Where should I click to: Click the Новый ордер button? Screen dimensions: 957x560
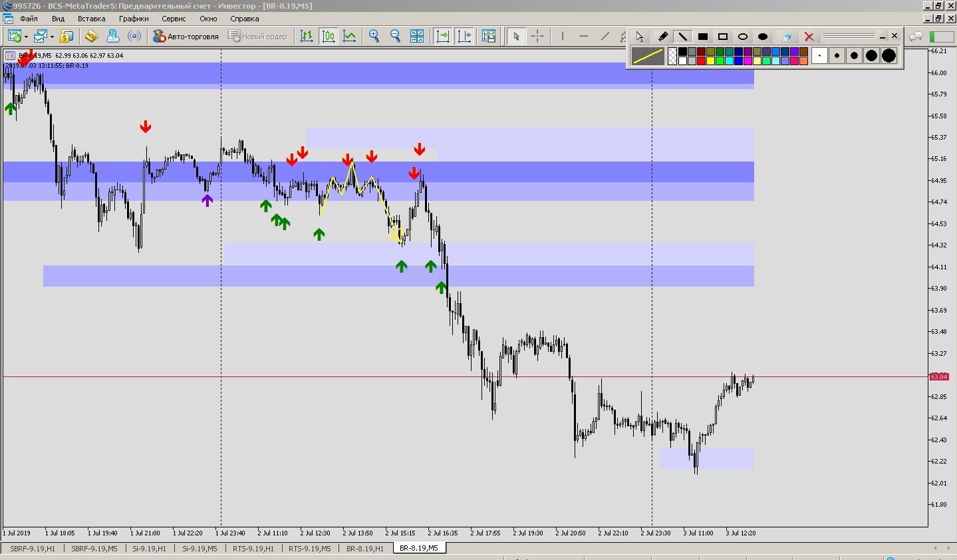257,36
